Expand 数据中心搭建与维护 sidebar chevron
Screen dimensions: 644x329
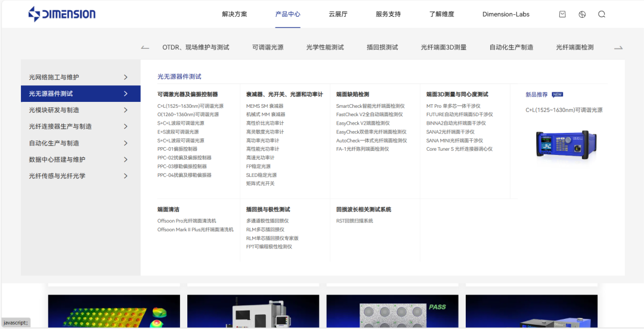125,160
